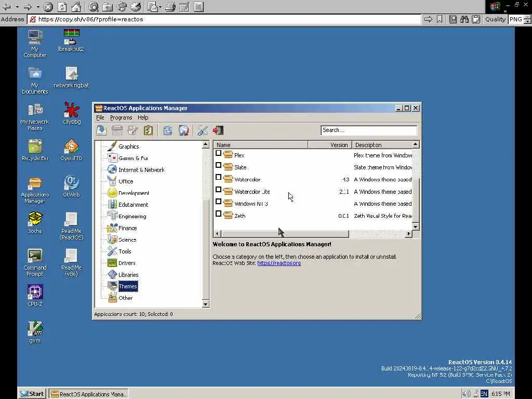Click the EN language tray indicator
The image size is (532, 399).
click(x=484, y=394)
